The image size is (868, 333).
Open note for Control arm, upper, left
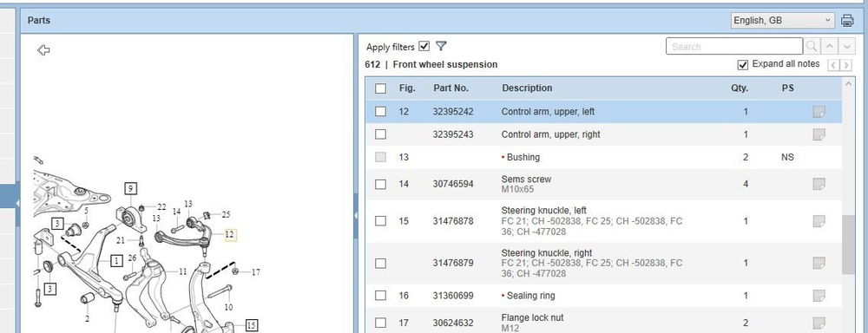click(819, 112)
